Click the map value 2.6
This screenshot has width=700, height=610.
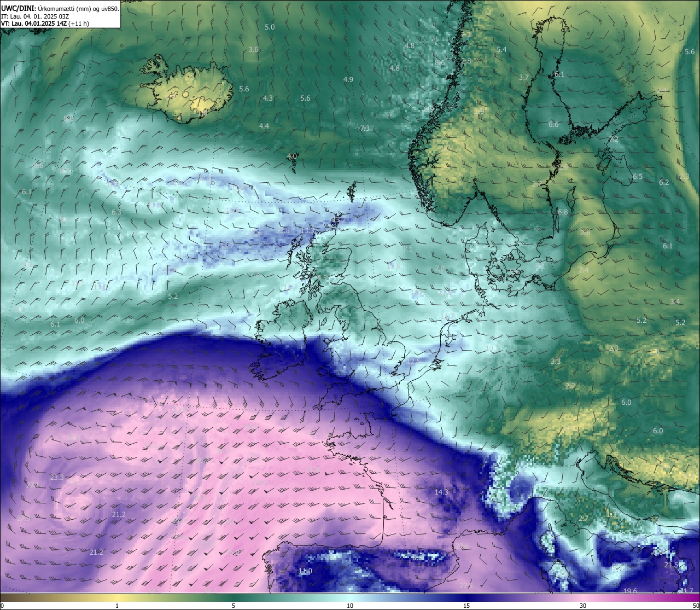point(585,233)
